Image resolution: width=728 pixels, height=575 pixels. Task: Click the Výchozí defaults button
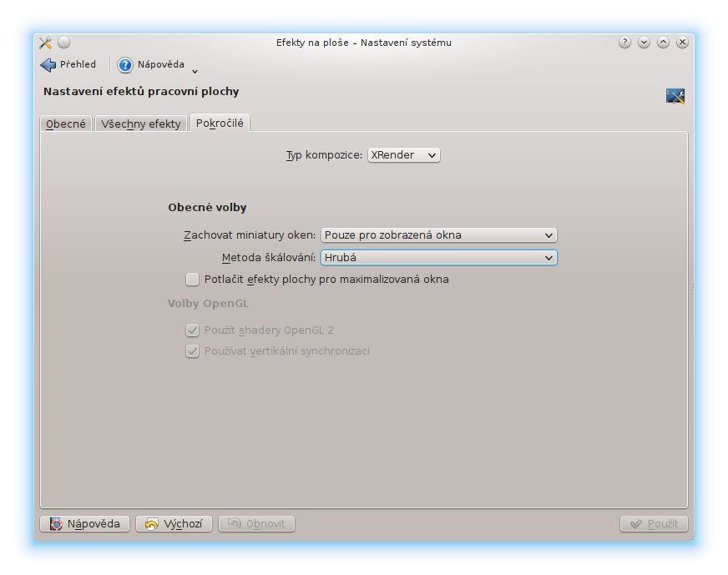[x=174, y=524]
